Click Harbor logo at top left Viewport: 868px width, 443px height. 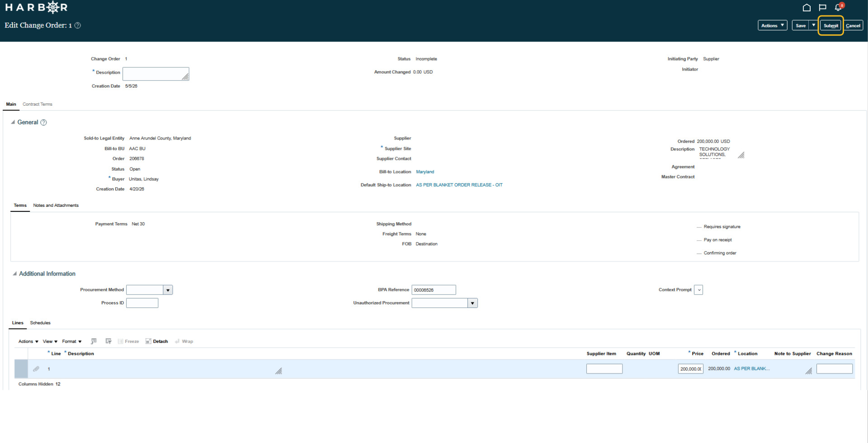click(x=36, y=7)
